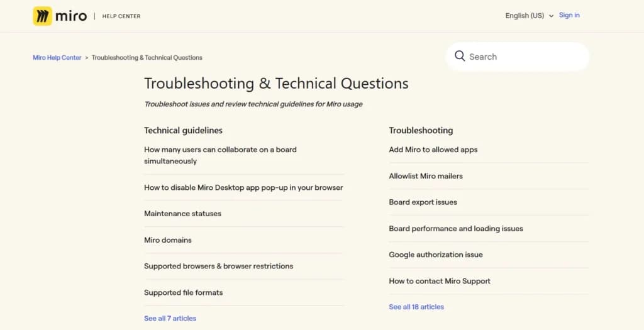Image resolution: width=644 pixels, height=330 pixels.
Task: Open the Board export issues article
Action: click(x=423, y=202)
